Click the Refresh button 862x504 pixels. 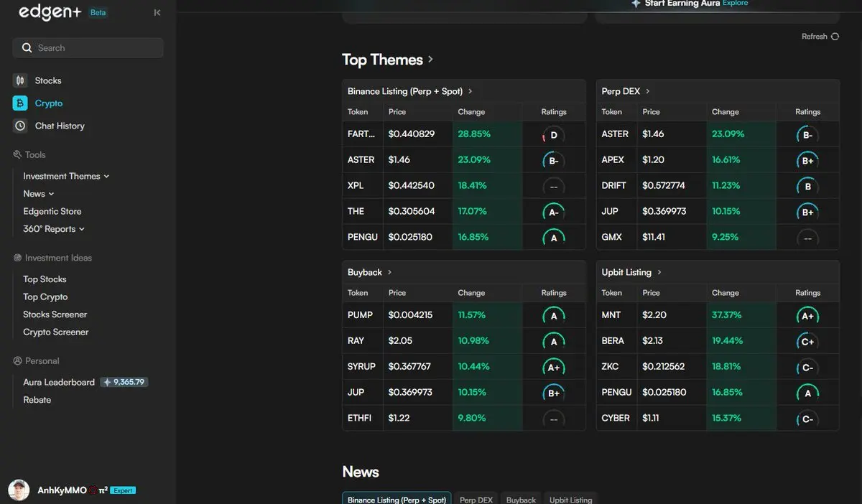tap(820, 37)
